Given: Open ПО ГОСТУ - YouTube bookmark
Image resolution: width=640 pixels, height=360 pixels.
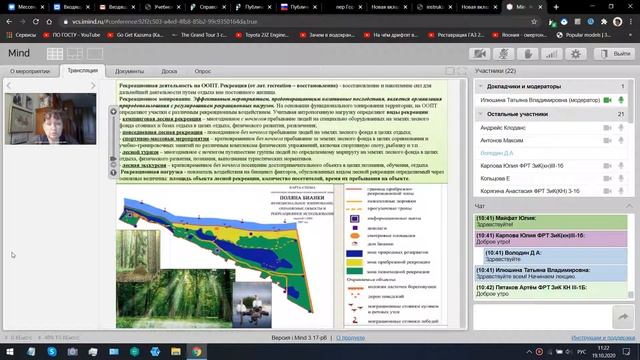Looking at the screenshot, I should click(x=72, y=35).
